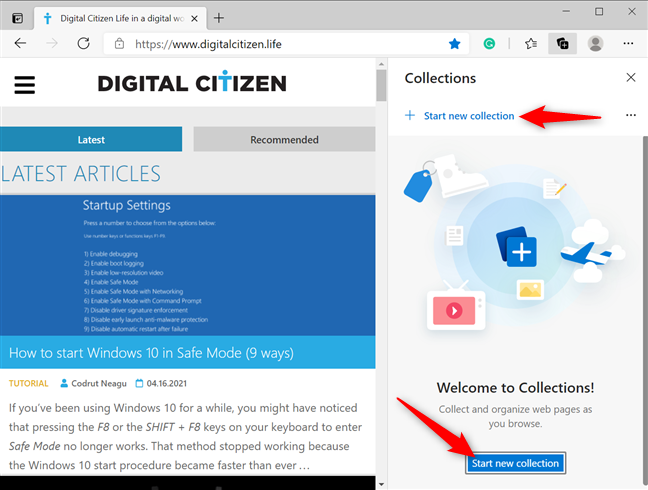Open the user profile avatar

pyautogui.click(x=596, y=44)
